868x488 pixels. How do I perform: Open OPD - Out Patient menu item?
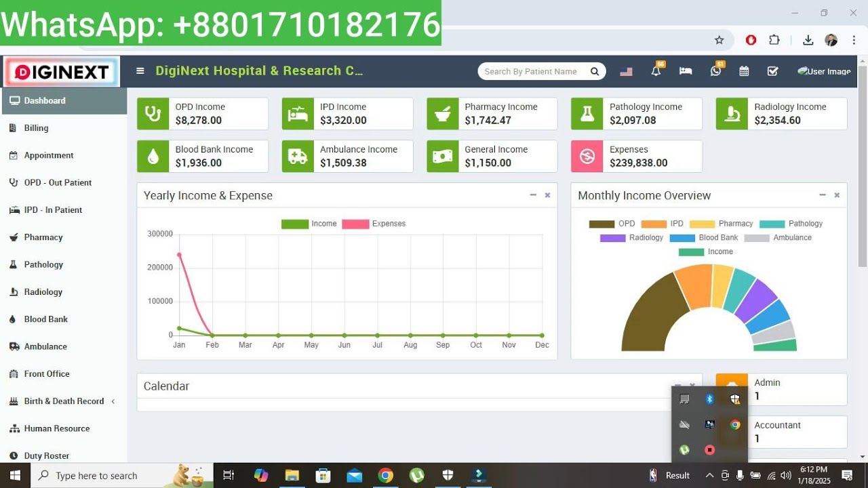point(64,182)
